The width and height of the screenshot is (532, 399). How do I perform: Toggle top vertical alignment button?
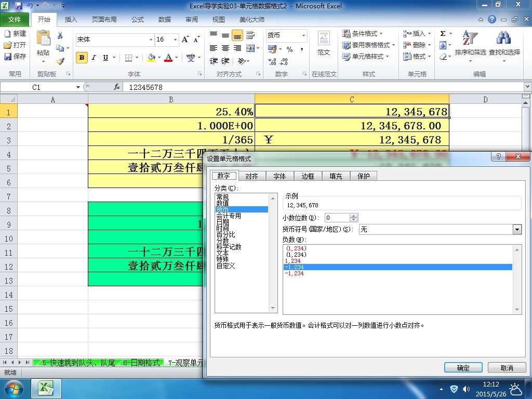pyautogui.click(x=214, y=35)
